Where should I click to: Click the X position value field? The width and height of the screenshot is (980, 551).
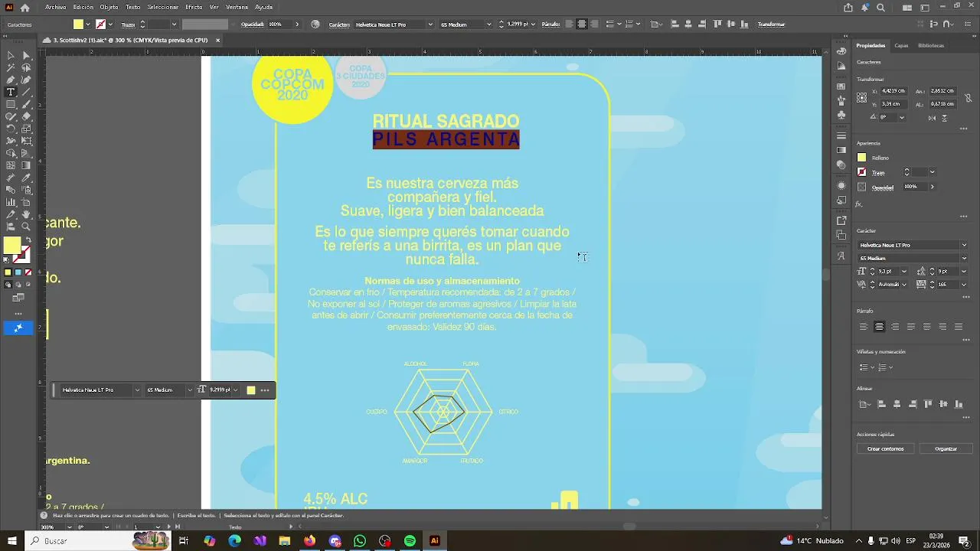point(895,91)
